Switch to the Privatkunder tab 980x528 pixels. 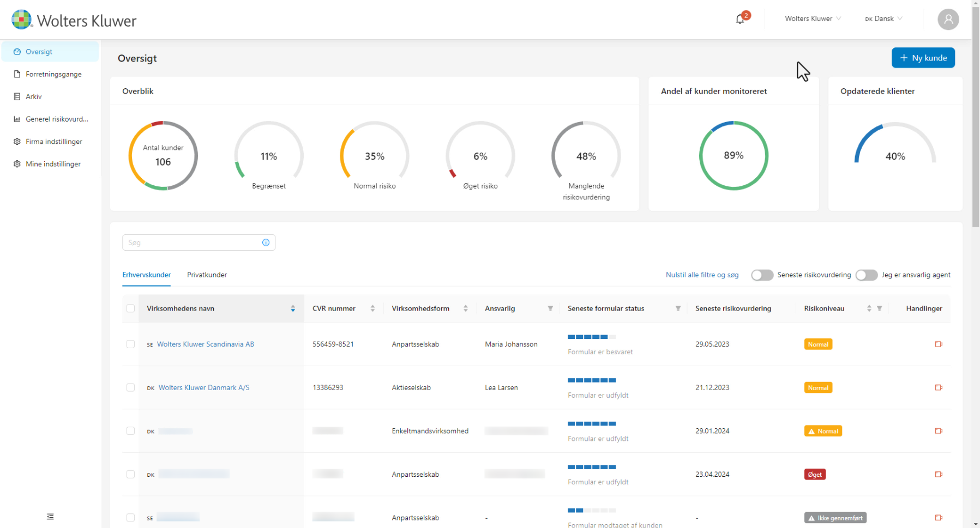coord(207,275)
